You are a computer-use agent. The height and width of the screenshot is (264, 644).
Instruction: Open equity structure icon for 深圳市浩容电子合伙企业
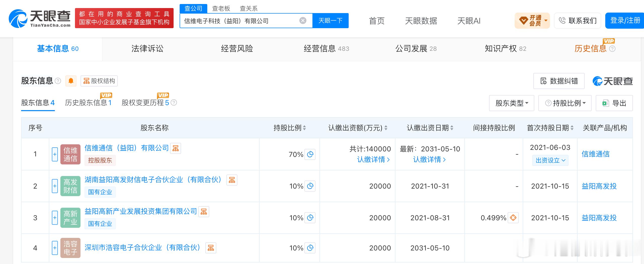(x=211, y=248)
